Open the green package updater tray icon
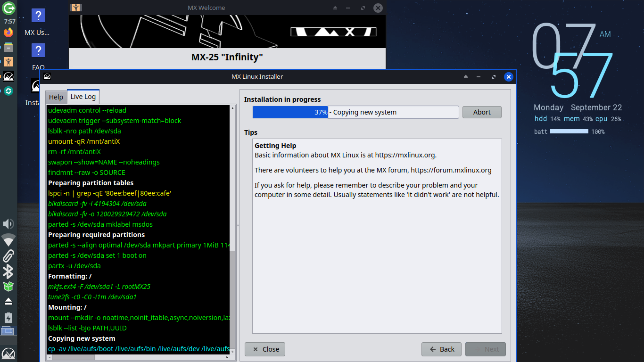Screen dimensions: 644x362 tap(8, 286)
